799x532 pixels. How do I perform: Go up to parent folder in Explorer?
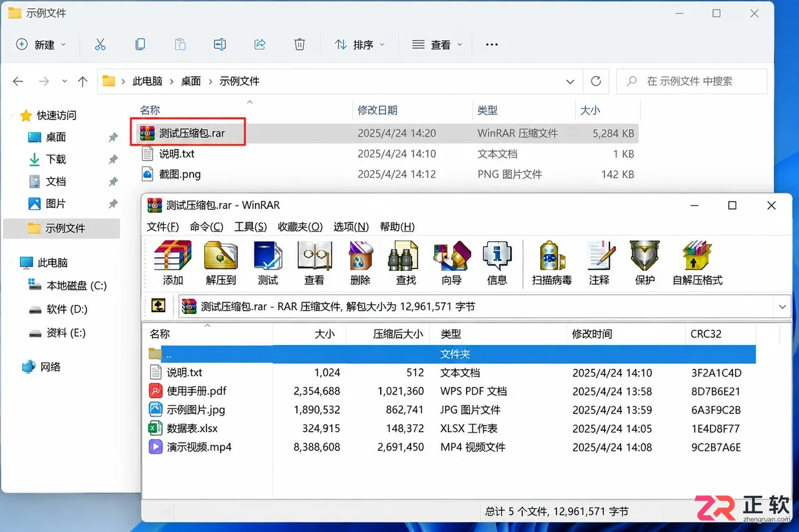tap(83, 81)
